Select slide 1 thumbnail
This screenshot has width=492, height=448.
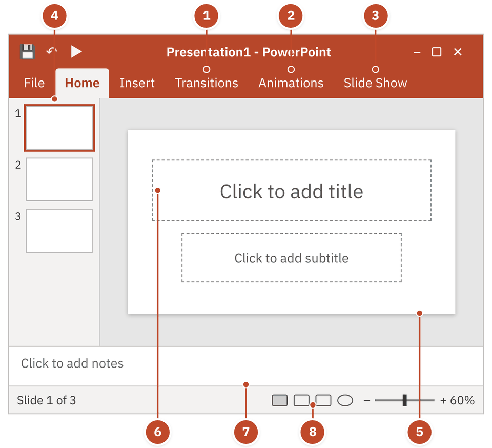coord(59,128)
